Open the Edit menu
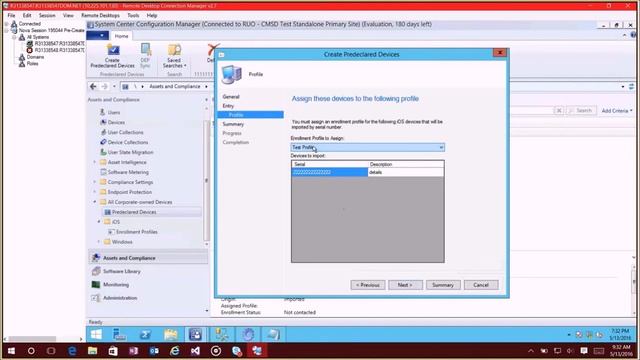The height and width of the screenshot is (360, 640). 27,15
